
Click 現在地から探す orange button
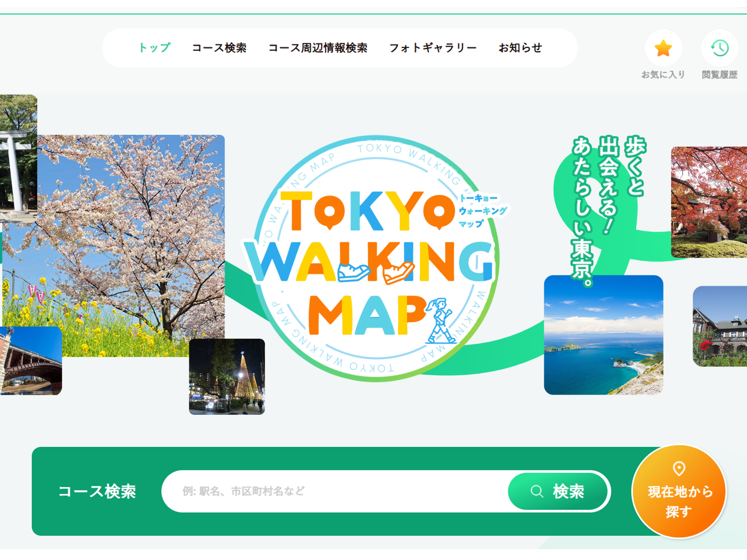[679, 491]
